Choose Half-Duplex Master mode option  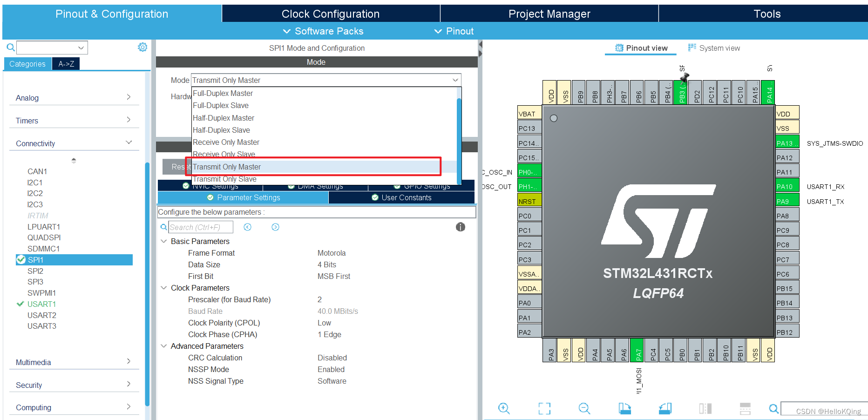[324, 118]
